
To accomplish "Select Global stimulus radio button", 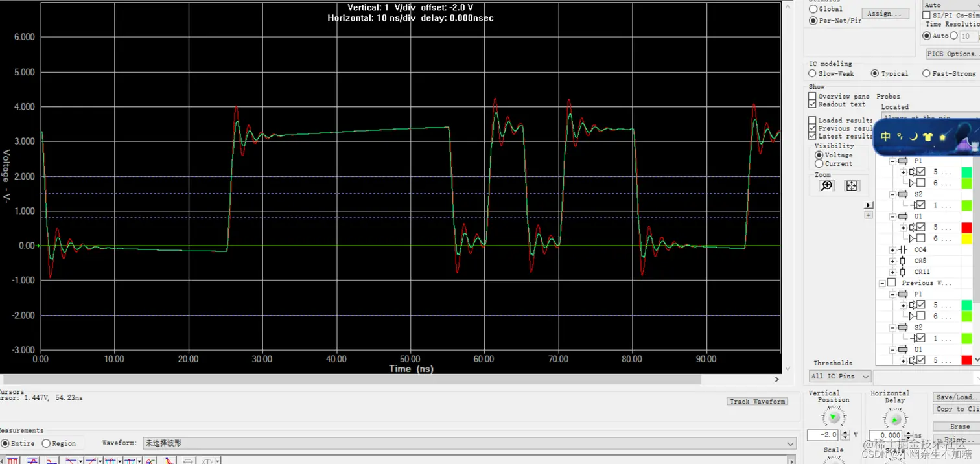I will tap(813, 9).
